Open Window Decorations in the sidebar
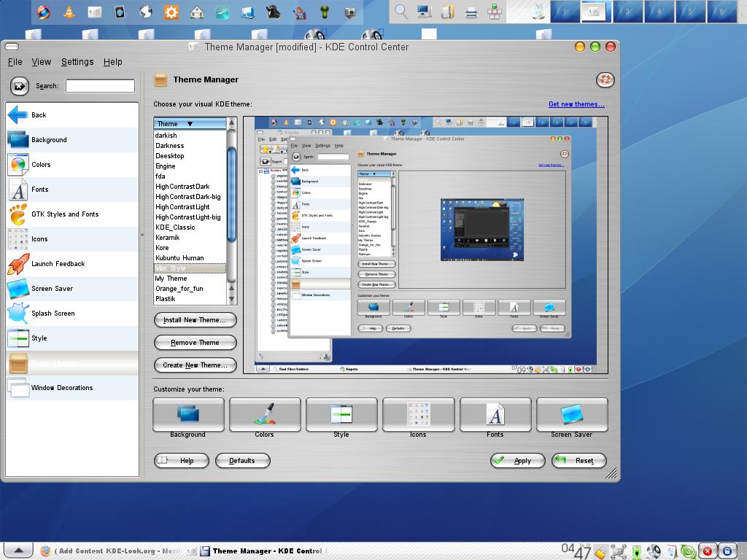This screenshot has width=747, height=560. coord(72,388)
